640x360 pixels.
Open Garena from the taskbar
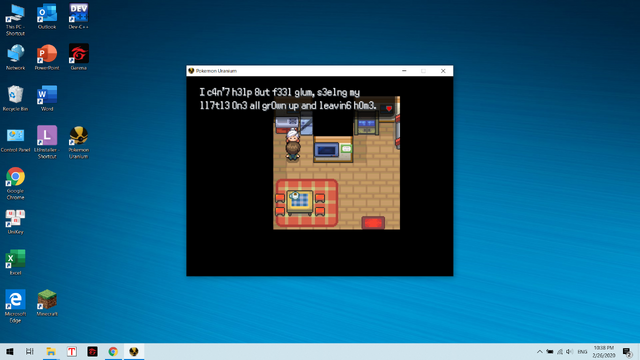[x=93, y=351]
